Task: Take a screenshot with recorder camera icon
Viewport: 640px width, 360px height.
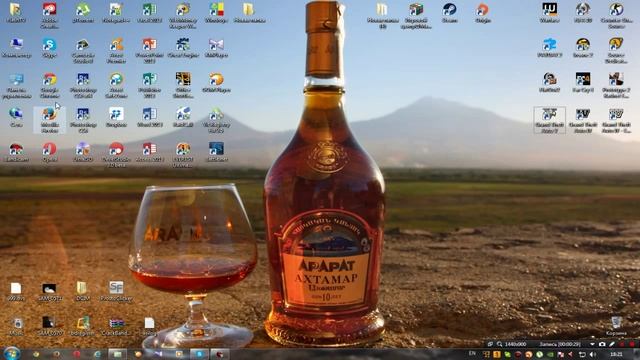Action: pyautogui.click(x=602, y=344)
